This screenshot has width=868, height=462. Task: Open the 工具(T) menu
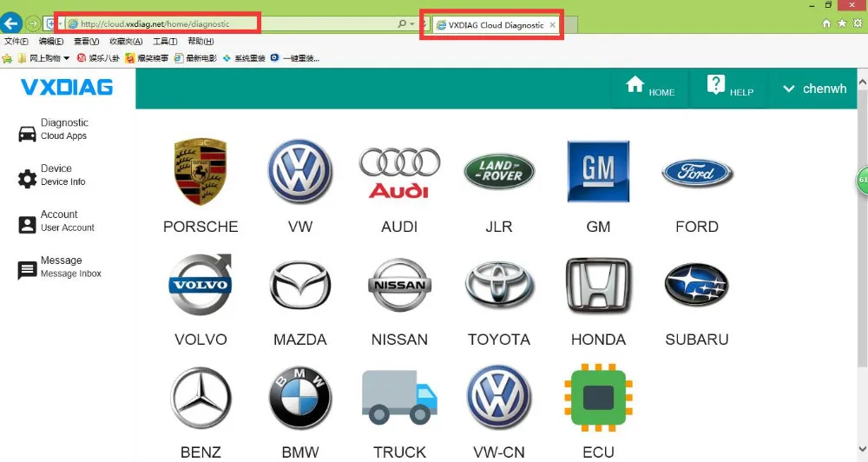pos(165,42)
